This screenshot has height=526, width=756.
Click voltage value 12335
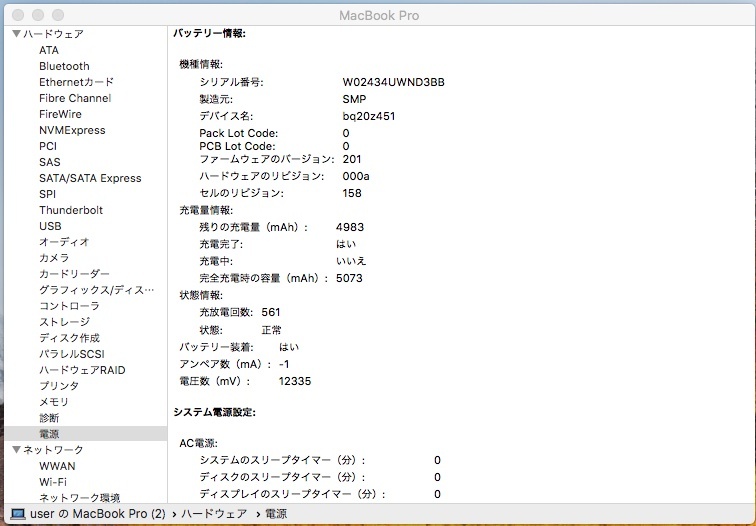click(295, 381)
